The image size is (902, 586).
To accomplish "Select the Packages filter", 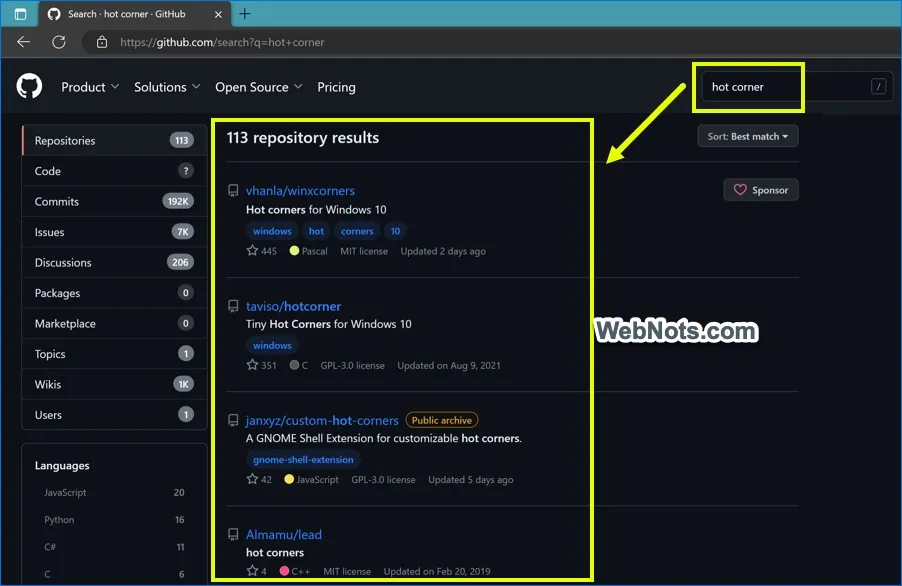I will [114, 293].
